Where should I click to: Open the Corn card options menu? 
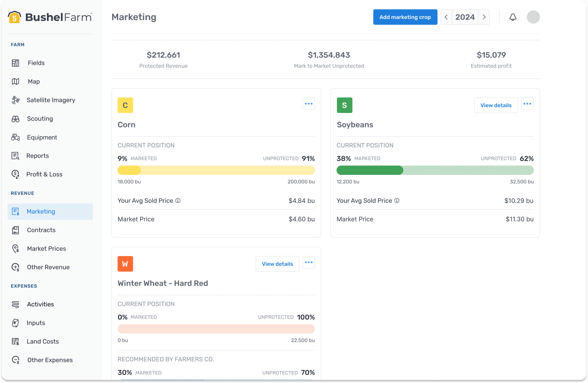[x=309, y=104]
